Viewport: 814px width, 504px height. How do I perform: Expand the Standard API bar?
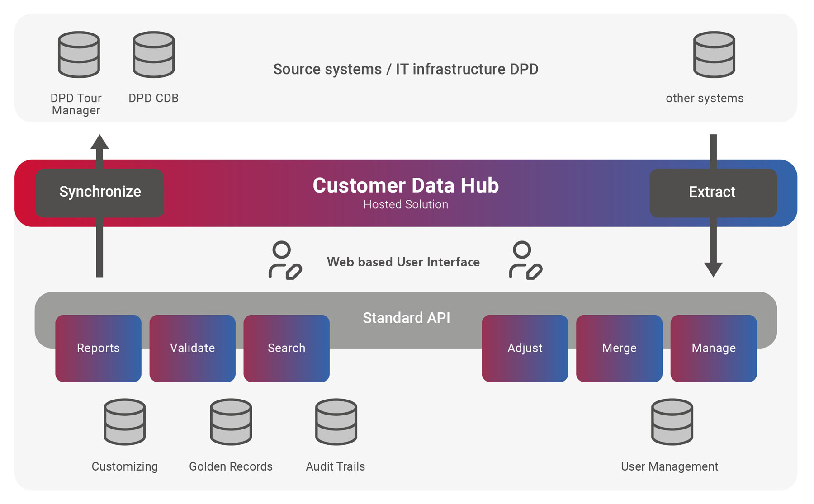(x=406, y=318)
